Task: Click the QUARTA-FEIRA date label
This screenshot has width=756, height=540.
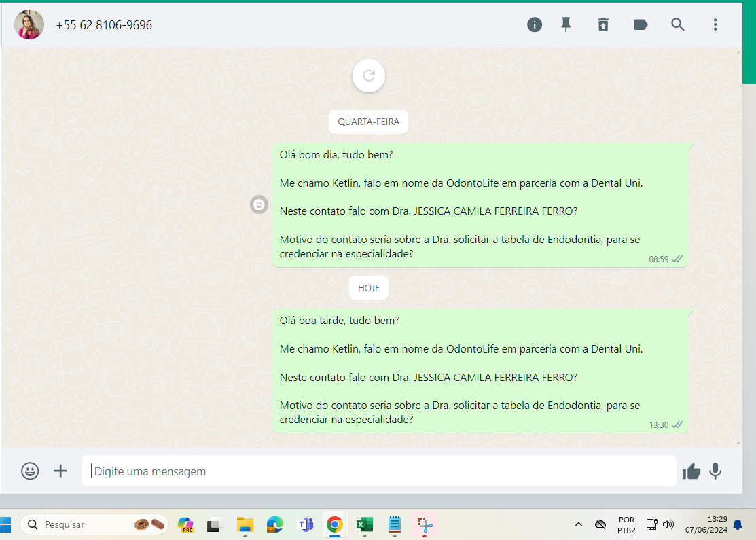Action: [x=368, y=122]
